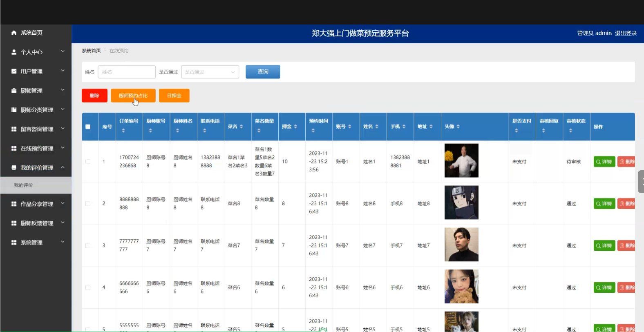Sort by 审核回复 column arrows

(x=543, y=130)
